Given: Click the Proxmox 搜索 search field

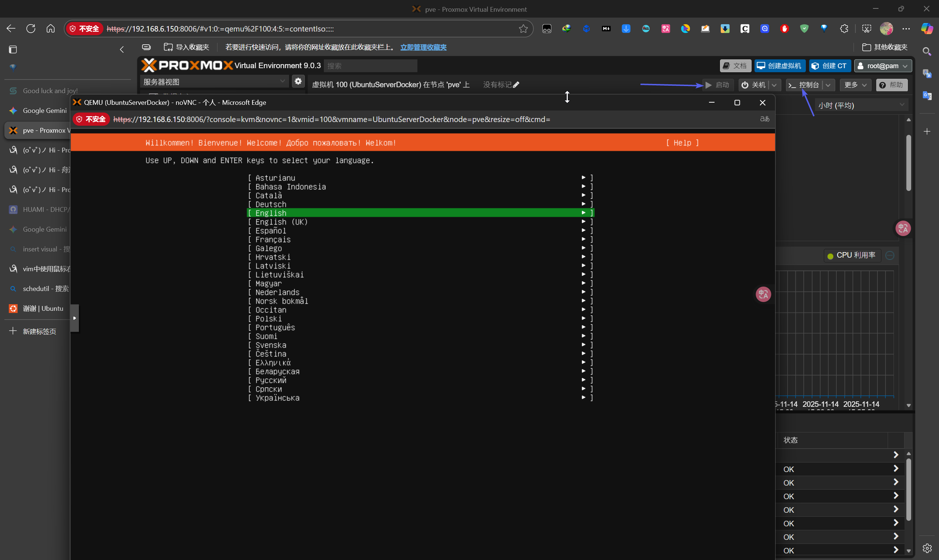Looking at the screenshot, I should [370, 66].
